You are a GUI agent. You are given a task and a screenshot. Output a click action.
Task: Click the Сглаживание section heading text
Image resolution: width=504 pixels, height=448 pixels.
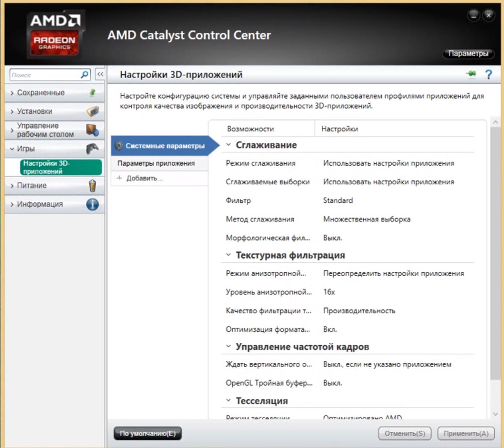click(266, 145)
